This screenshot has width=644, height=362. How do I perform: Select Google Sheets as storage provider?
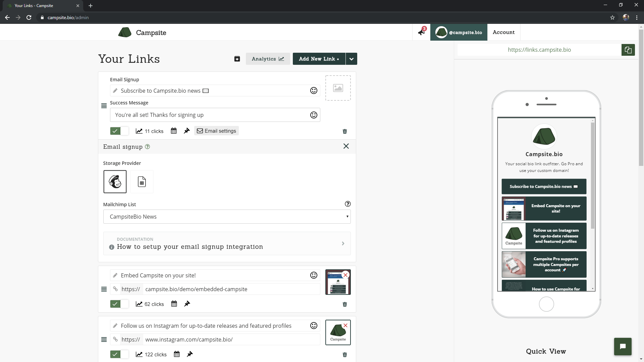[142, 182]
